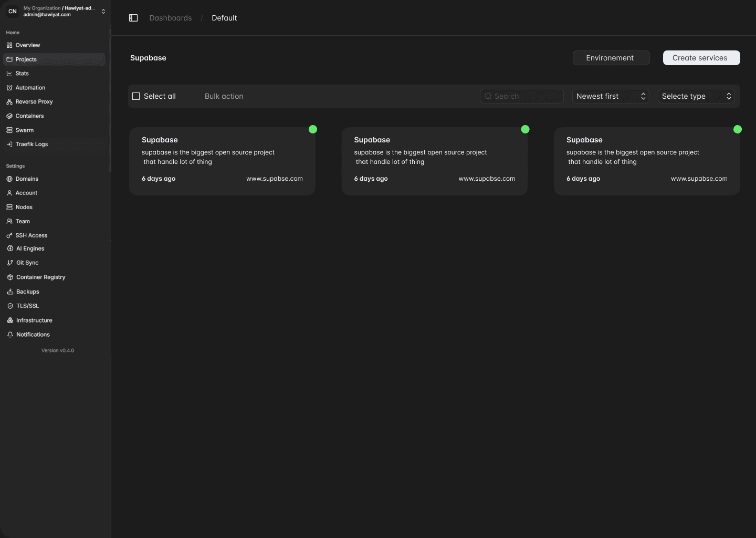
Task: Open the Environement button
Action: point(611,58)
